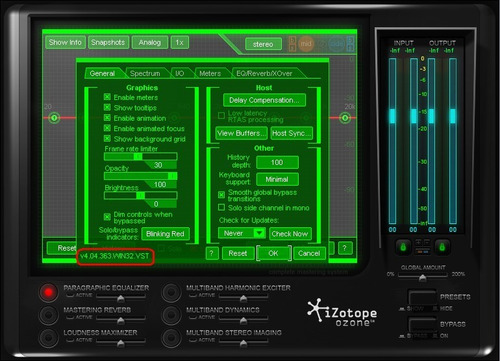Toggle Dim controls when bypassed checkbox
Screen dimensions: 500x361
click(x=107, y=217)
